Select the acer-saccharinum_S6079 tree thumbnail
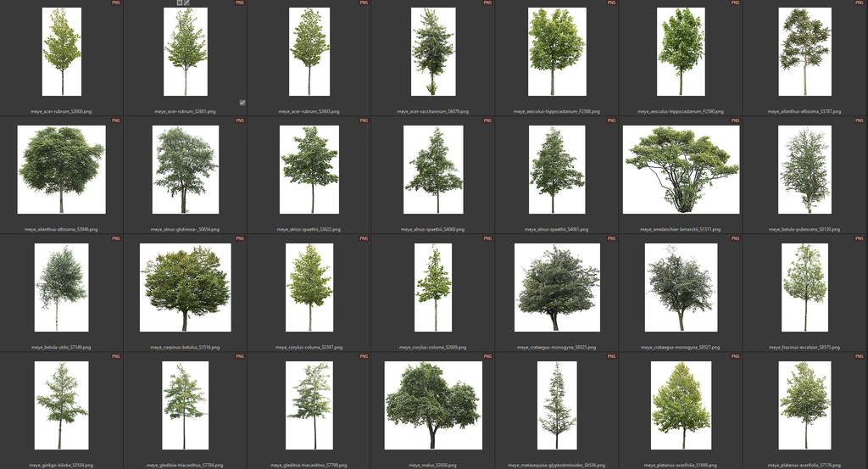Screen dimensions: 868x469 click(433, 52)
